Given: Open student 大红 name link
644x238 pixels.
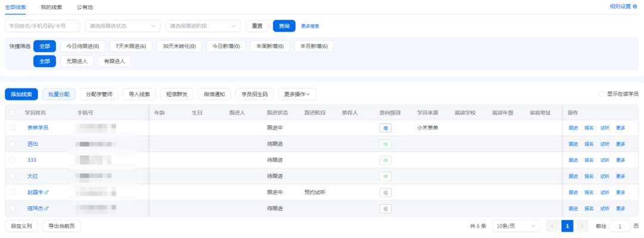Looking at the screenshot, I should pos(33,177).
